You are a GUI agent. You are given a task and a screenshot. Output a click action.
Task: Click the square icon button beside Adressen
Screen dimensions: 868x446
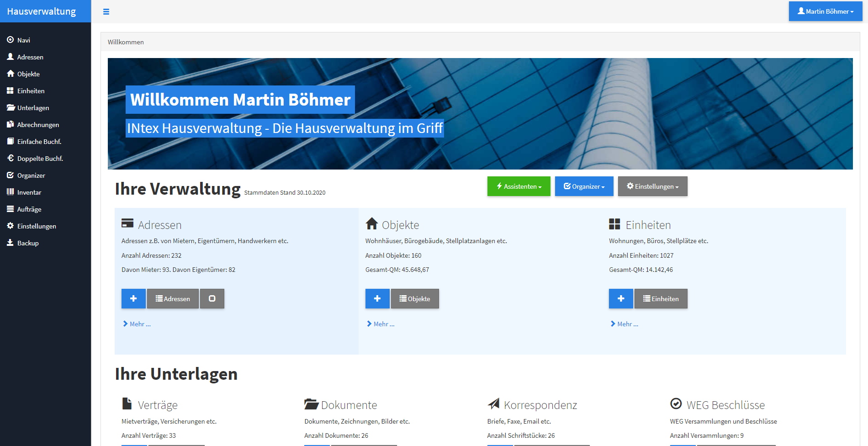(212, 299)
